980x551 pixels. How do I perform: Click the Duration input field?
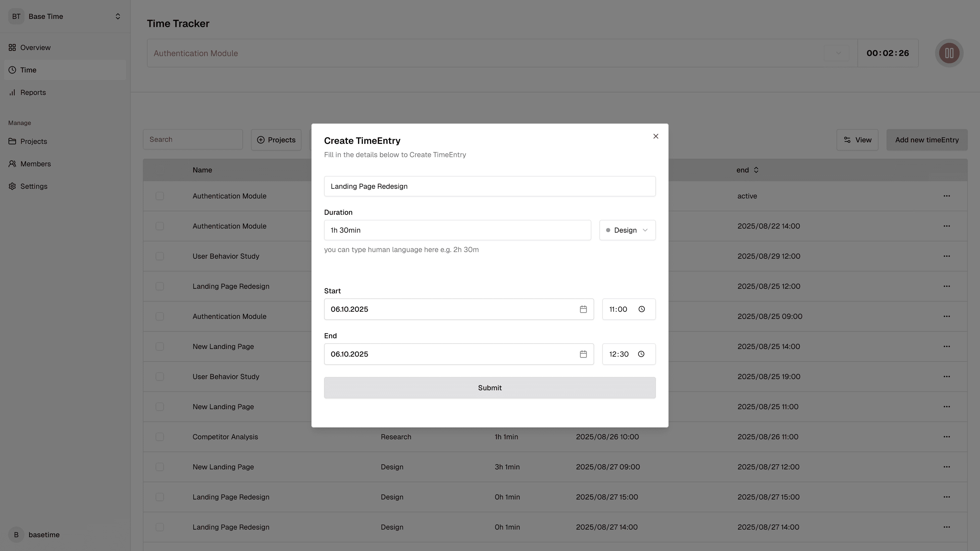(x=457, y=230)
